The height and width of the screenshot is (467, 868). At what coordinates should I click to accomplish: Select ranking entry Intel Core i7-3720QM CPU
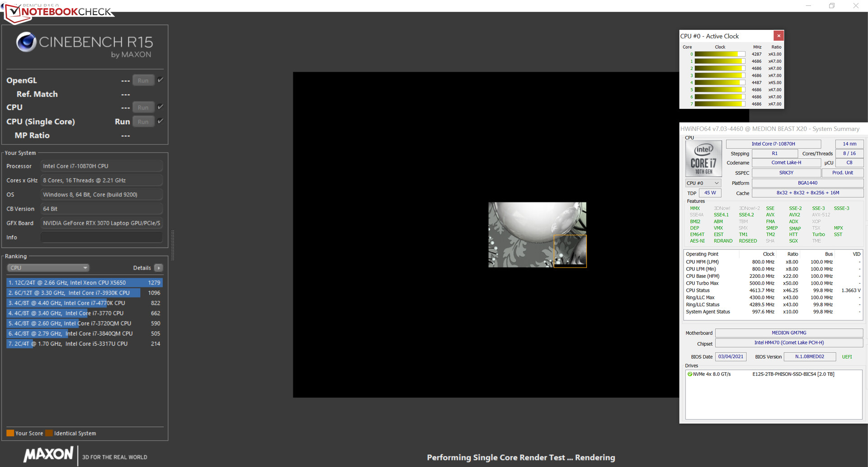click(x=85, y=323)
